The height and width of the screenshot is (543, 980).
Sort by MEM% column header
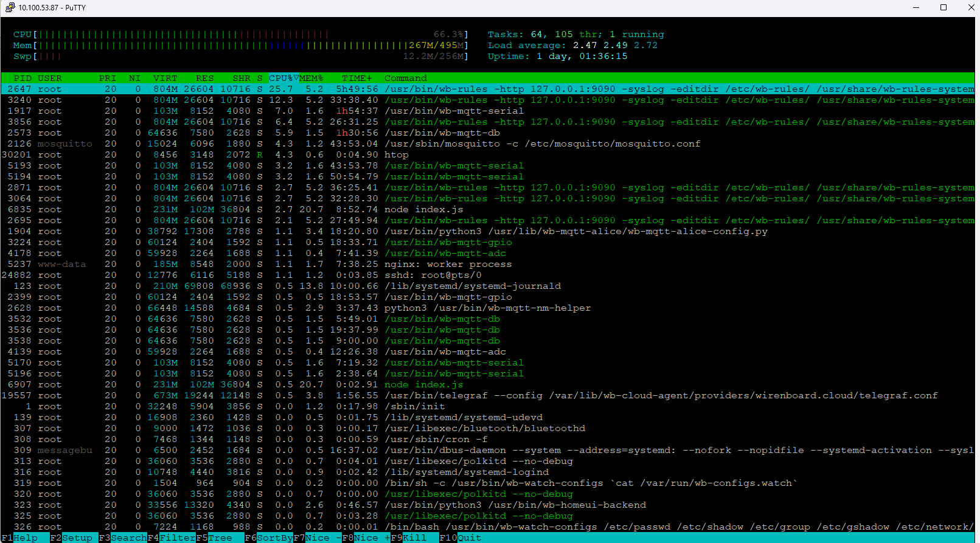pos(311,78)
